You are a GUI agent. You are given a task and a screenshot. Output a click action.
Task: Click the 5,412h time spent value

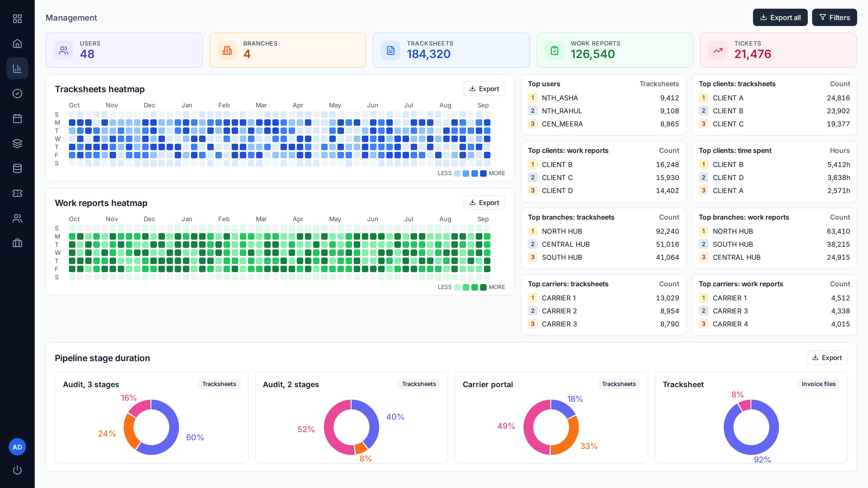(838, 165)
